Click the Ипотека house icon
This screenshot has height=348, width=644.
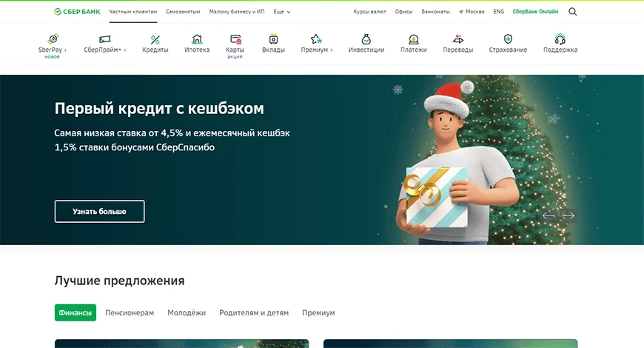click(197, 39)
